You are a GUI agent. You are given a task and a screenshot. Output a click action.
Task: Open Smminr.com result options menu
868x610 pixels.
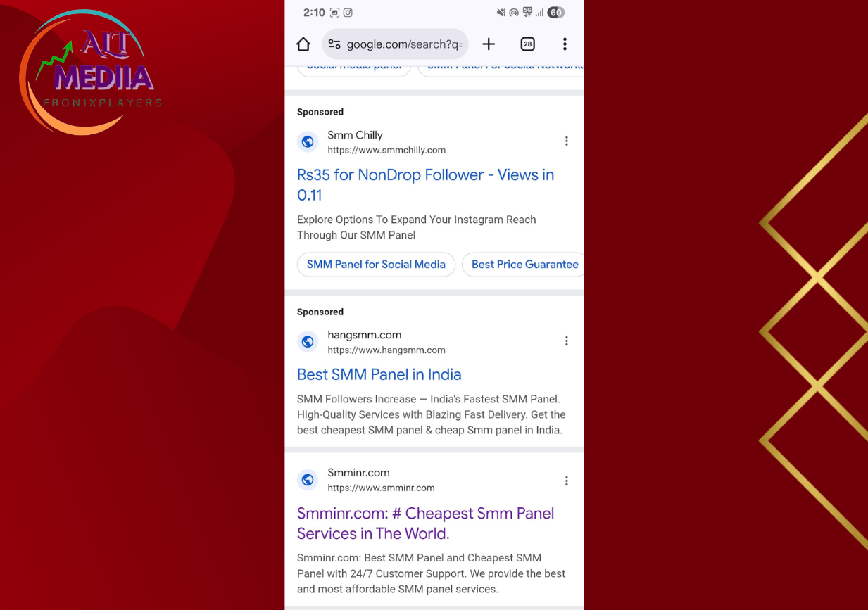pyautogui.click(x=566, y=481)
